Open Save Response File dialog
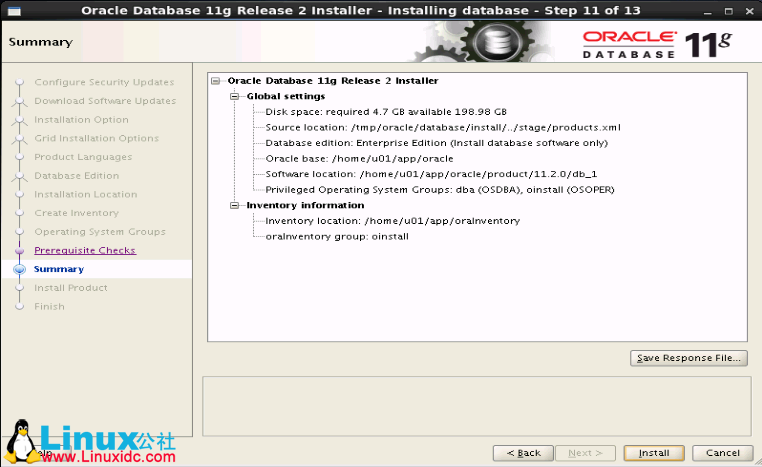762x467 pixels. [689, 358]
